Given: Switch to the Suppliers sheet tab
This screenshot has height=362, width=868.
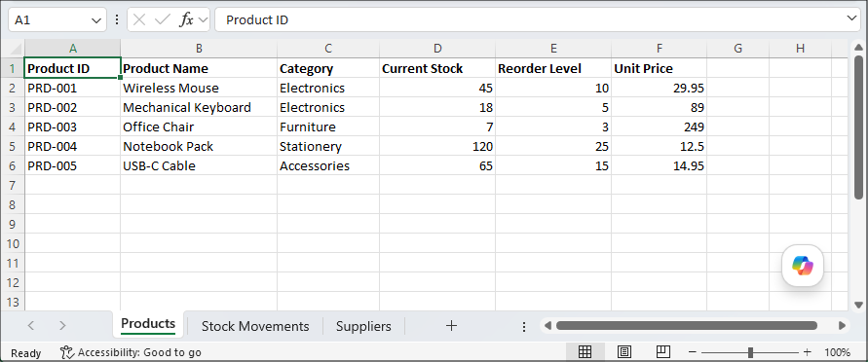Looking at the screenshot, I should point(363,326).
